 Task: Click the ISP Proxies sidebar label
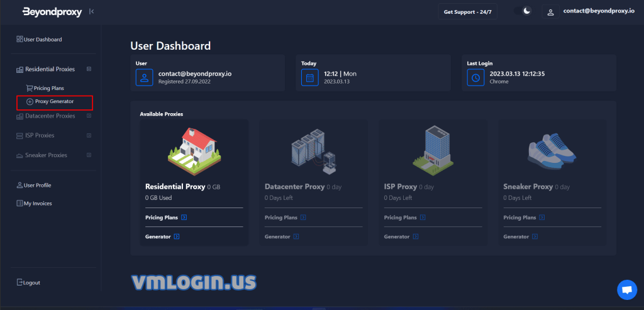tap(40, 135)
